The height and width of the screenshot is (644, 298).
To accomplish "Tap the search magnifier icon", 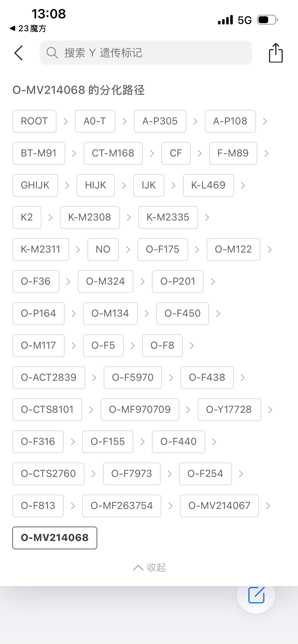I will point(52,53).
